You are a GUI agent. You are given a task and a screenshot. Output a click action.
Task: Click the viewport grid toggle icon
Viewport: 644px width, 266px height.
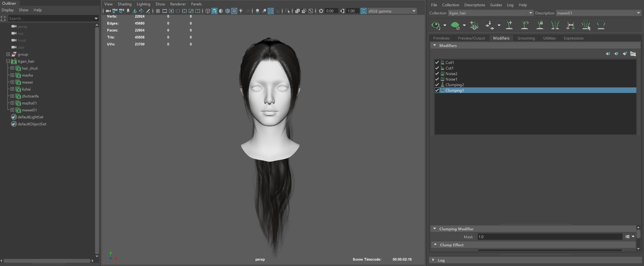click(x=158, y=11)
